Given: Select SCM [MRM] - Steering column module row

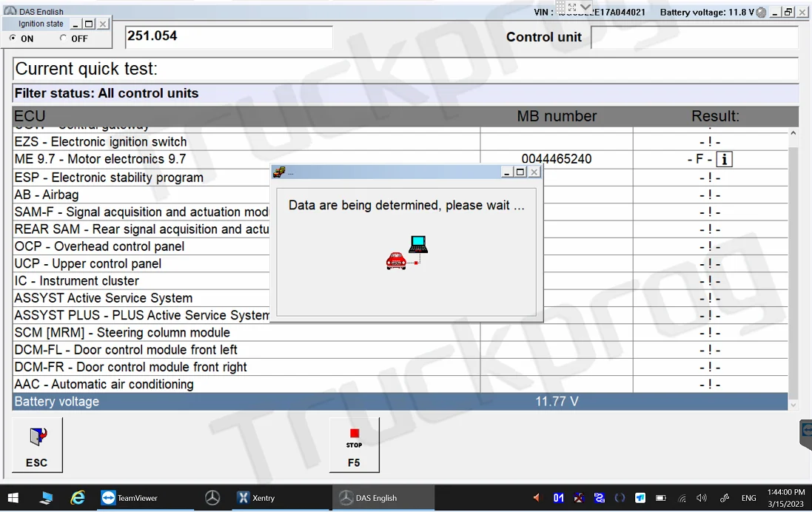Looking at the screenshot, I should coord(400,332).
